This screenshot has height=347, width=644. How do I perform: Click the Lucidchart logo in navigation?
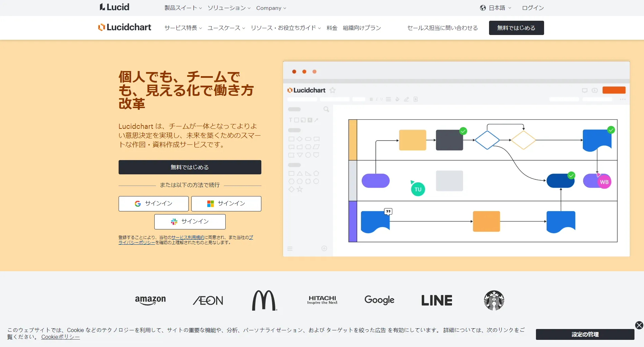point(125,27)
